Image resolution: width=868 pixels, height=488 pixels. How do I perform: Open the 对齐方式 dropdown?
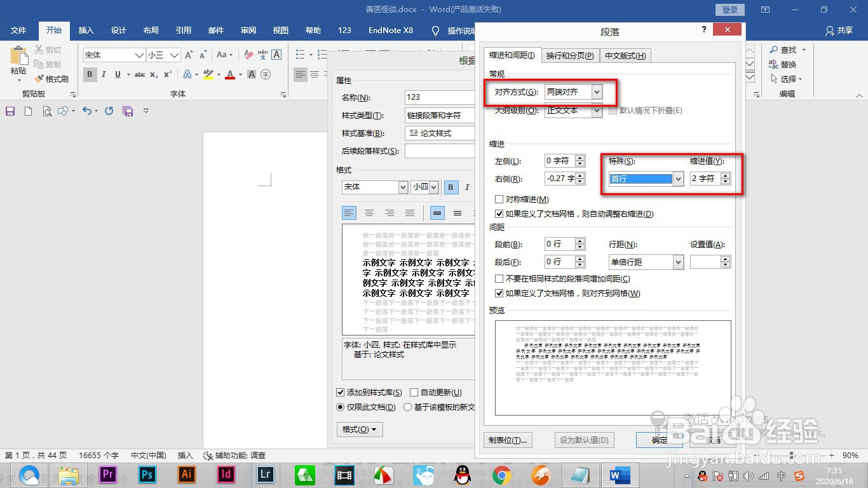click(596, 91)
